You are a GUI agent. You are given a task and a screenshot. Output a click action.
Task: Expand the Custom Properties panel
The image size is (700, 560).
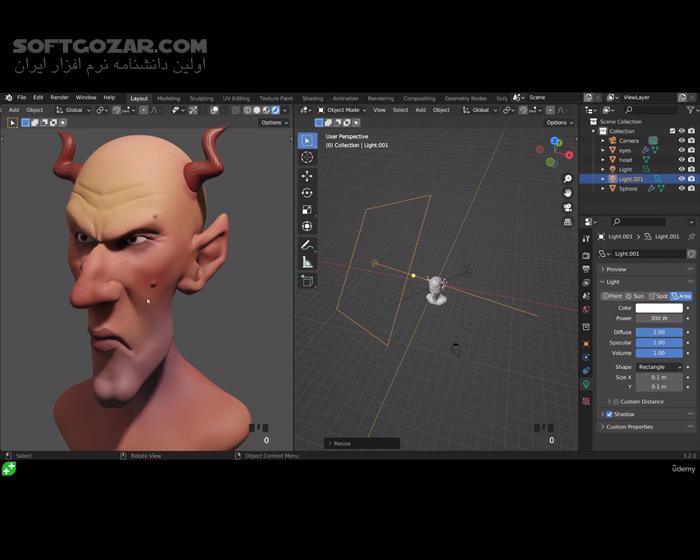pyautogui.click(x=629, y=427)
